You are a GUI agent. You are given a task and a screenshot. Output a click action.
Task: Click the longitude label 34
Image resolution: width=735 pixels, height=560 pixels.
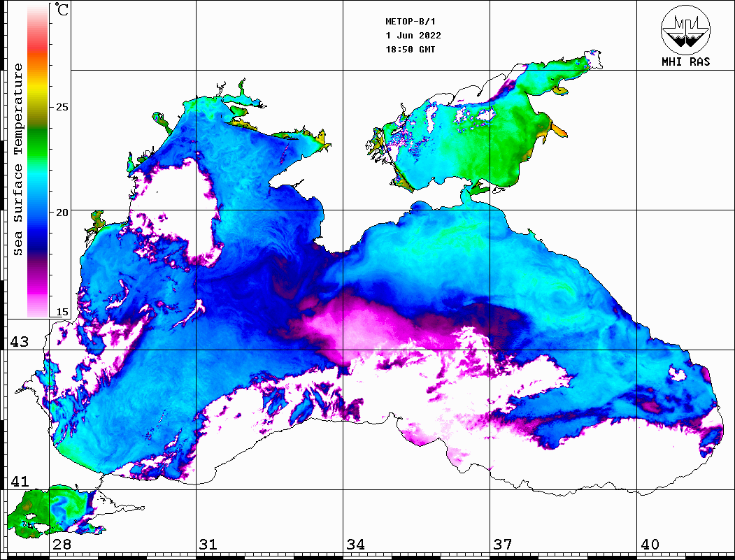coord(355,544)
